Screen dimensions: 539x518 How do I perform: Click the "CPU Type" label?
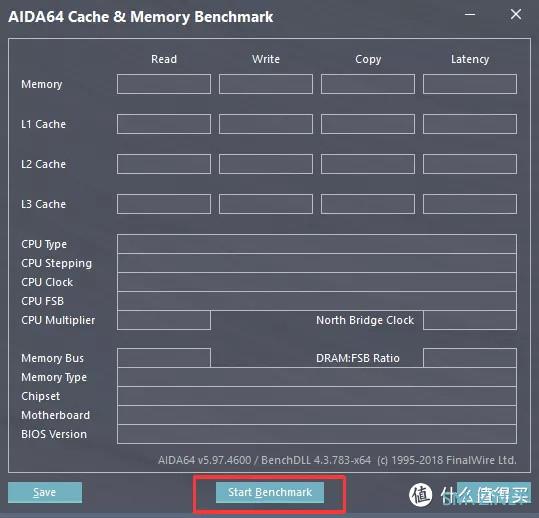[x=44, y=244]
